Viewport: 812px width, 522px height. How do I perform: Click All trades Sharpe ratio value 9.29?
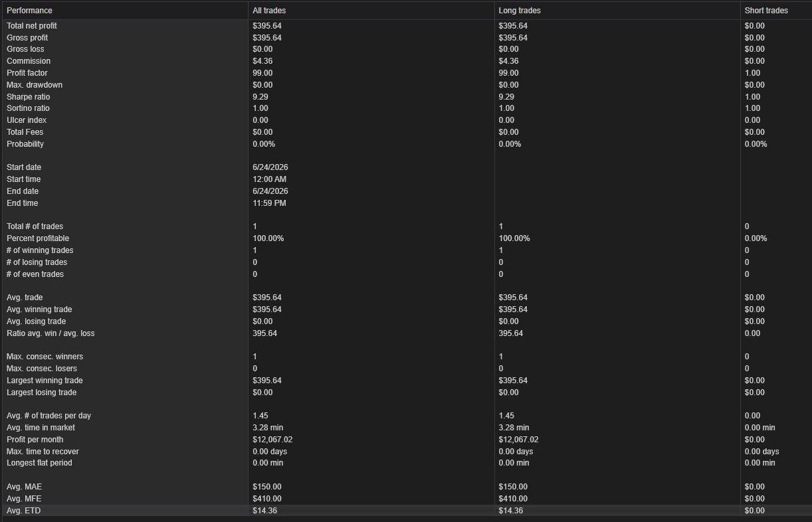click(260, 97)
